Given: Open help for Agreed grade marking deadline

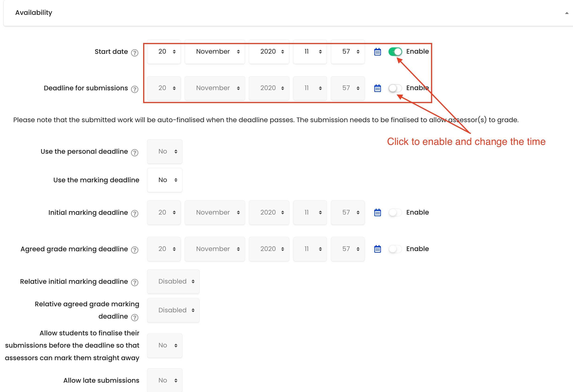Looking at the screenshot, I should 135,250.
